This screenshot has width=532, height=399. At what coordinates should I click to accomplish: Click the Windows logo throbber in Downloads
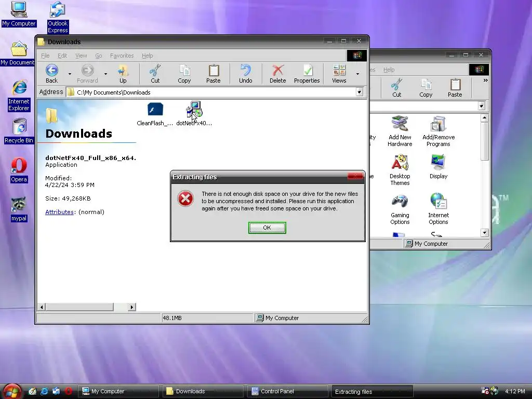click(x=356, y=55)
